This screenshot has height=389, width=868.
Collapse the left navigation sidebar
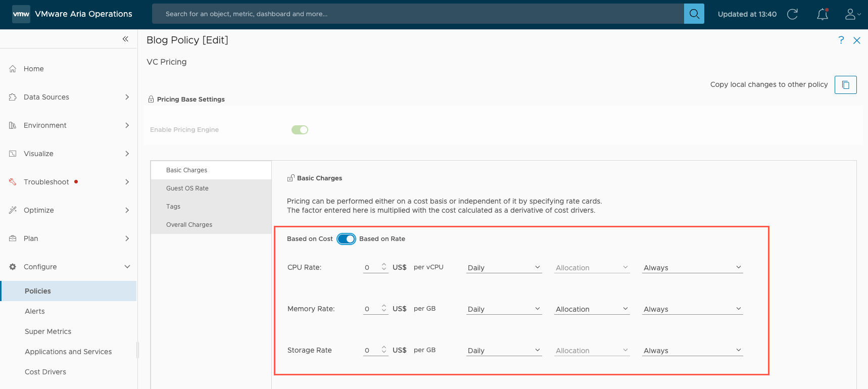pos(125,39)
